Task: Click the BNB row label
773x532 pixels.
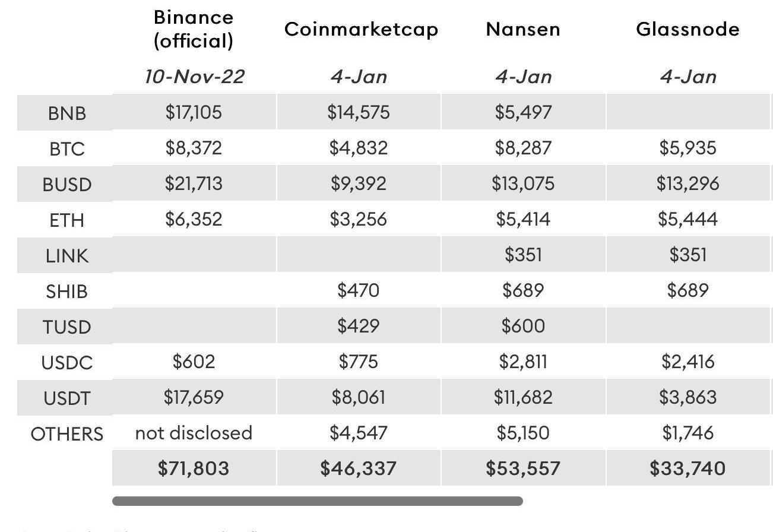Action: [x=66, y=113]
